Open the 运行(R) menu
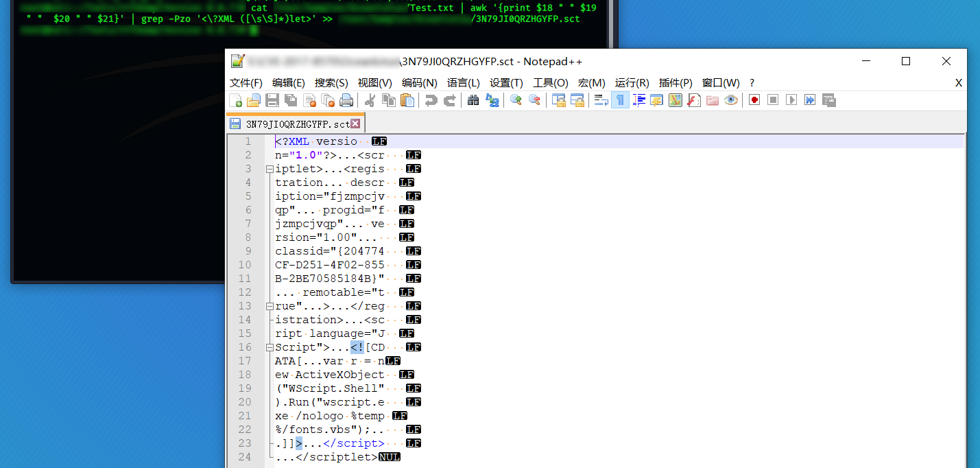This screenshot has height=468, width=980. (x=632, y=82)
